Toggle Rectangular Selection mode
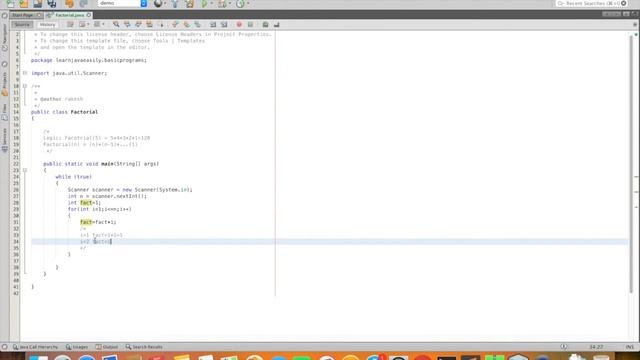Screen dimensions: 640x360 (160, 24)
